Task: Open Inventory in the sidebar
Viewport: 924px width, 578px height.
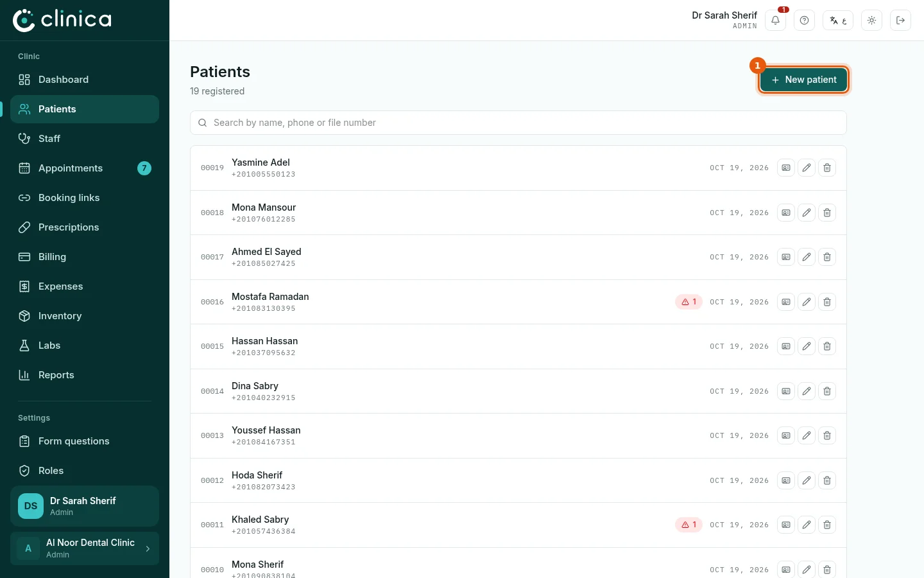Action: 85,316
